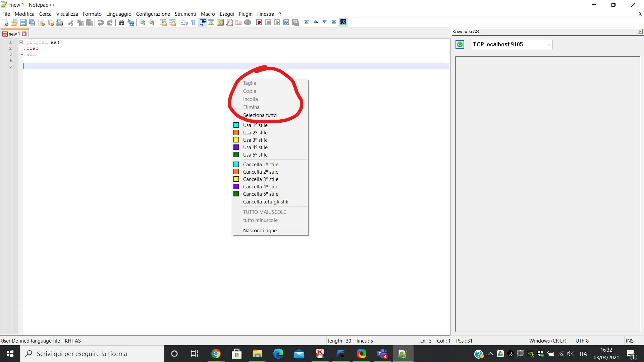This screenshot has width=644, height=362.
Task: Zoom in using the magnifier icon
Action: coord(142,22)
